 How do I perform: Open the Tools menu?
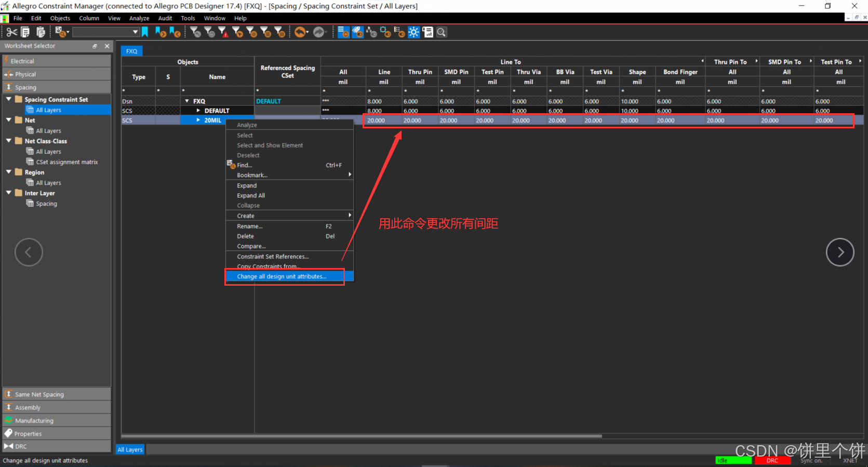pyautogui.click(x=188, y=18)
